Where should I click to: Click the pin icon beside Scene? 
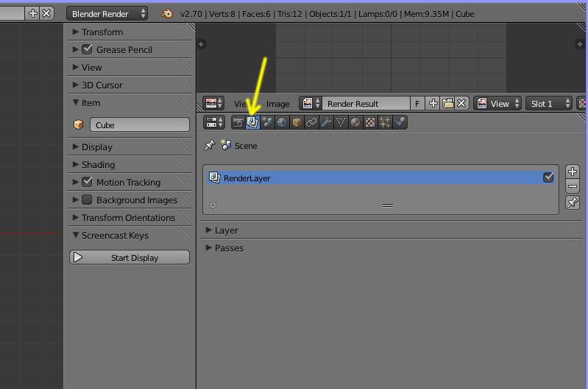[209, 146]
